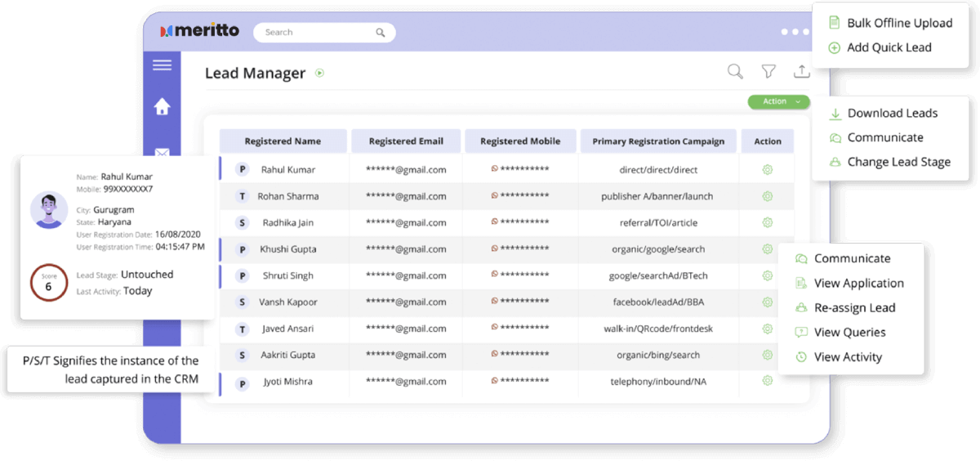This screenshot has width=980, height=461.
Task: Open the filter funnel icon
Action: [768, 72]
